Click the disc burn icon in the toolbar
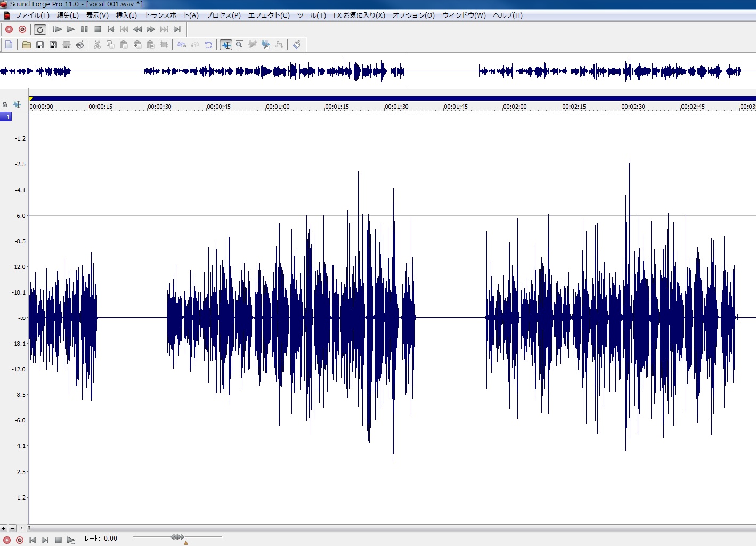The width and height of the screenshot is (756, 546). pos(80,45)
